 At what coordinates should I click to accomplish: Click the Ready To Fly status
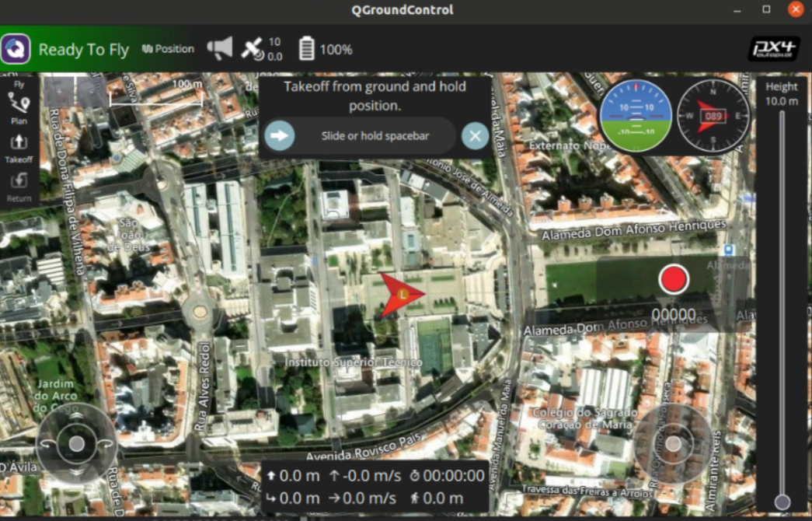tap(84, 50)
